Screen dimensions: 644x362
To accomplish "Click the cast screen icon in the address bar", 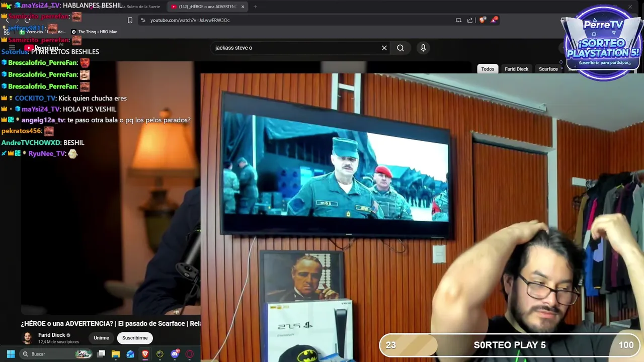I will point(458,20).
